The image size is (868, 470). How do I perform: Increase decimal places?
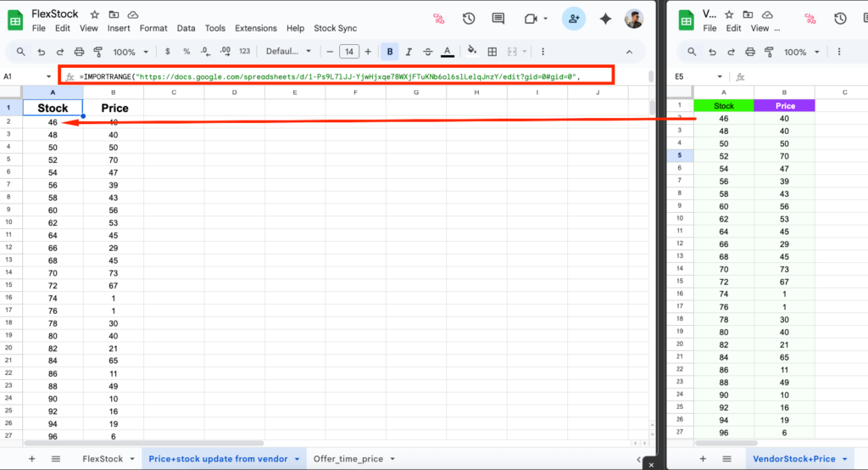point(225,52)
